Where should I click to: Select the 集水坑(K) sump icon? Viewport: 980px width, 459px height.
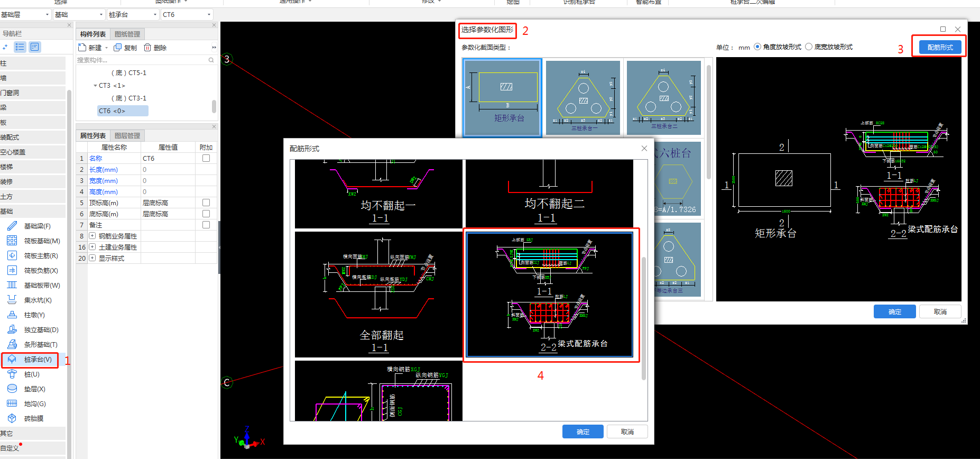pos(12,300)
